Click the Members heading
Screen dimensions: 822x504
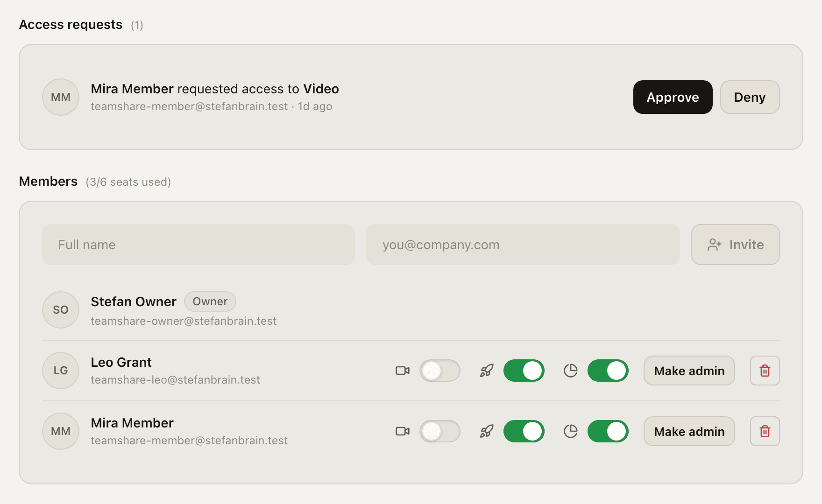pyautogui.click(x=48, y=181)
